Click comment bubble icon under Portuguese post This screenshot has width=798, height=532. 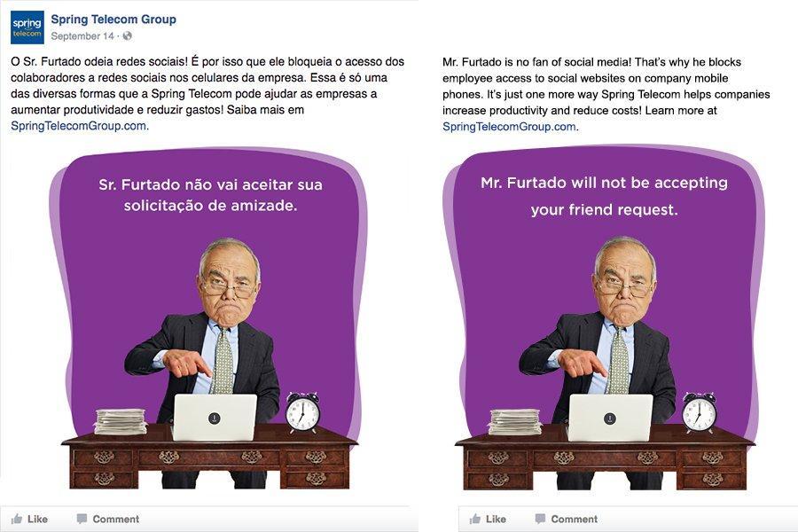click(82, 519)
